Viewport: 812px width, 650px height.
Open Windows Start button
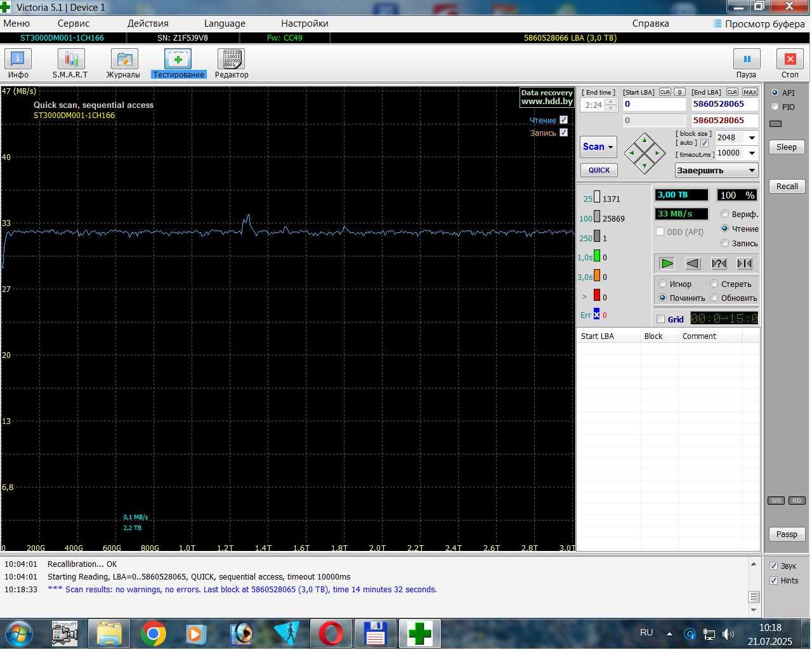[x=19, y=633]
